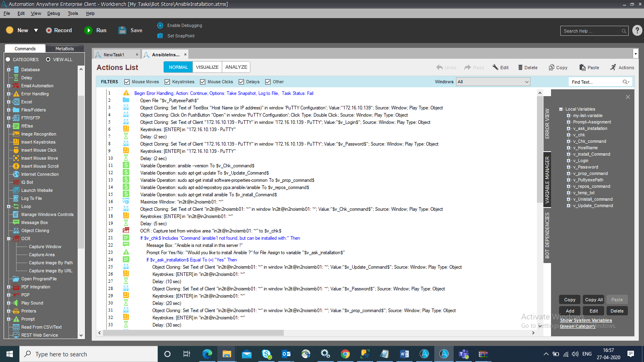Uncheck the Mouse Moves filter
The height and width of the screenshot is (362, 644).
(127, 82)
